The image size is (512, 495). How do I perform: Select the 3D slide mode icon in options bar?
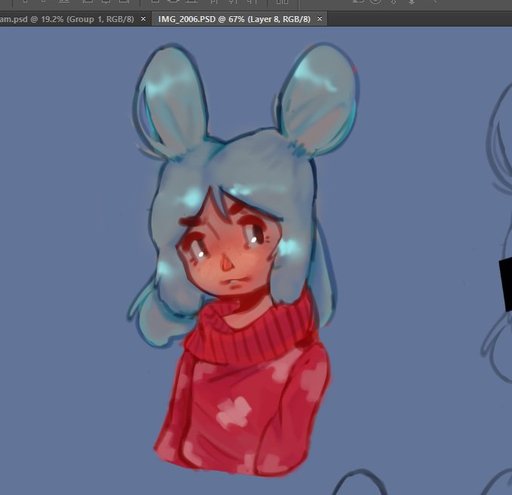click(x=412, y=1)
